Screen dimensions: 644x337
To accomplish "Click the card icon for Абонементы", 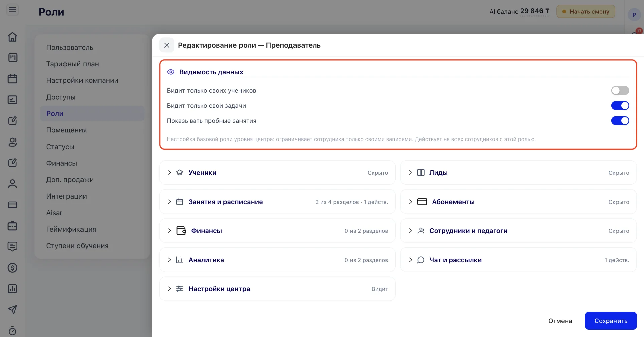I will [422, 202].
